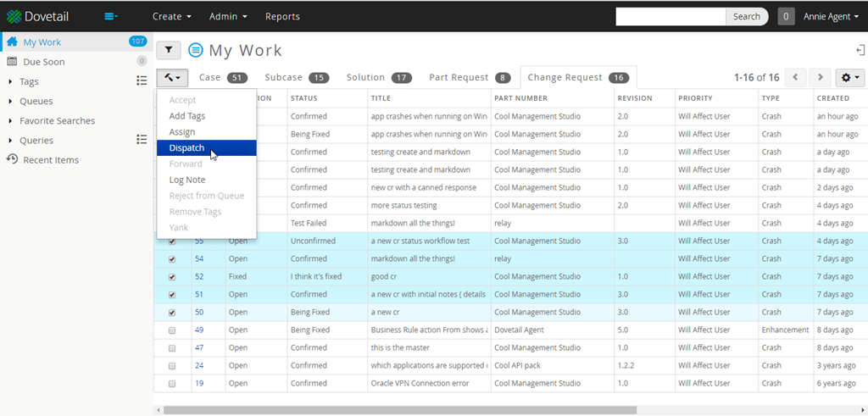The height and width of the screenshot is (416, 868).
Task: Sort by the TITLE column header
Action: (x=381, y=98)
